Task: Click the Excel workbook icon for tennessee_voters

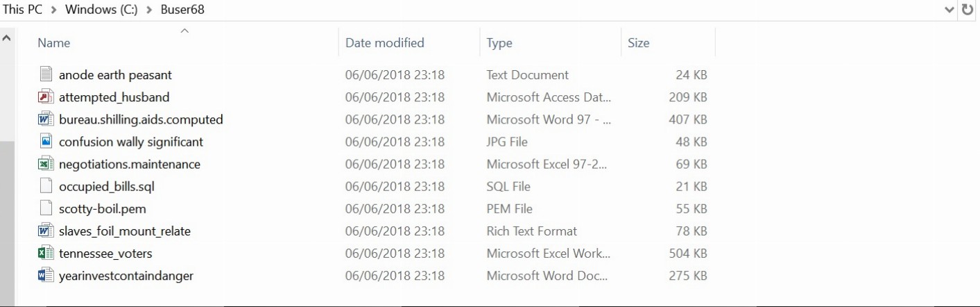Action: point(46,253)
